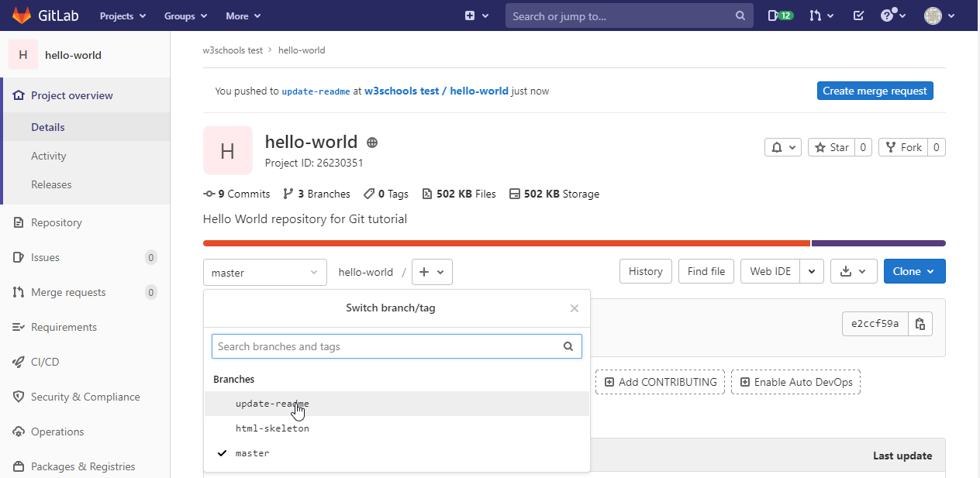Open the To-Do list checkmark icon
Image resolution: width=980 pixels, height=478 pixels.
pos(858,15)
